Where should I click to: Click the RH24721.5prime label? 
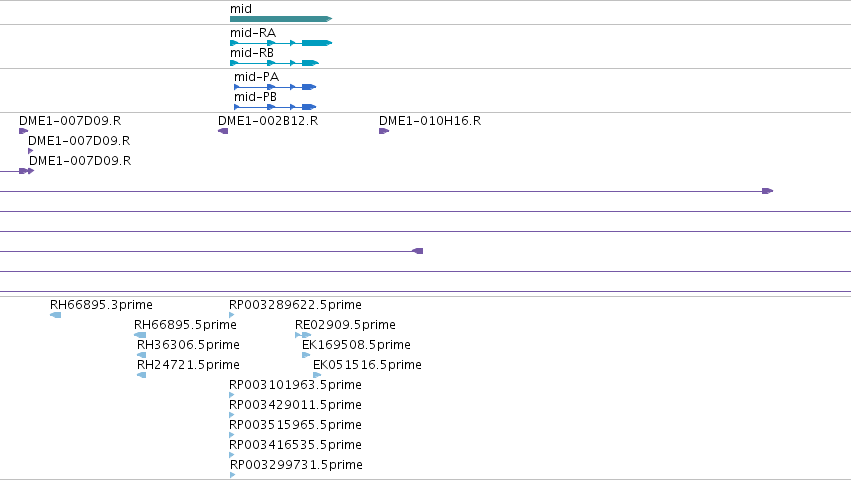coord(188,365)
